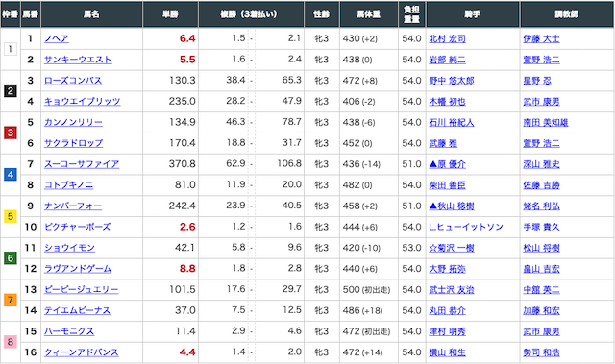The image size is (615, 364).
Task: View jockey 木幡 初也 profile
Action: 447,102
